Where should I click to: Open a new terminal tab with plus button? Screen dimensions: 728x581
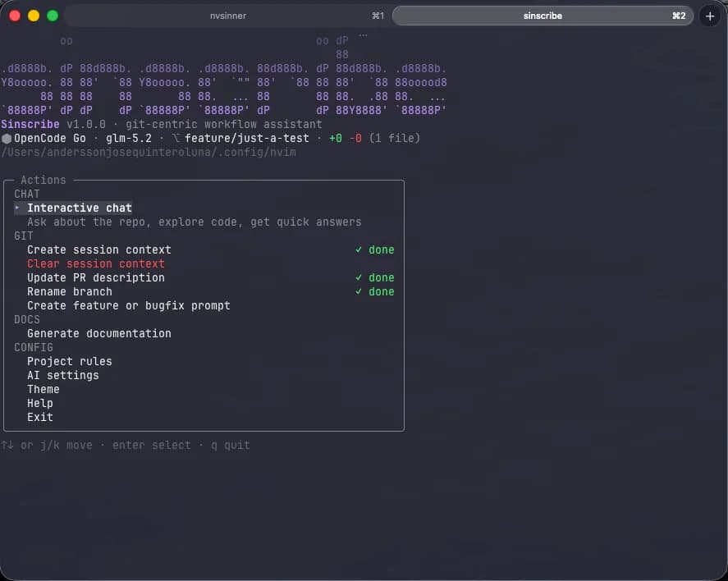tap(710, 16)
